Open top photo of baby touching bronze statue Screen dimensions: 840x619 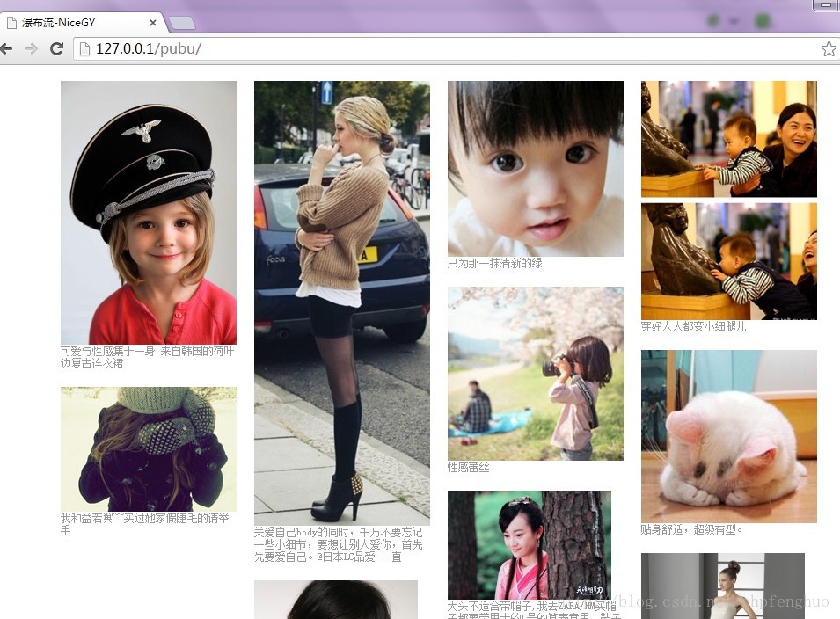729,139
